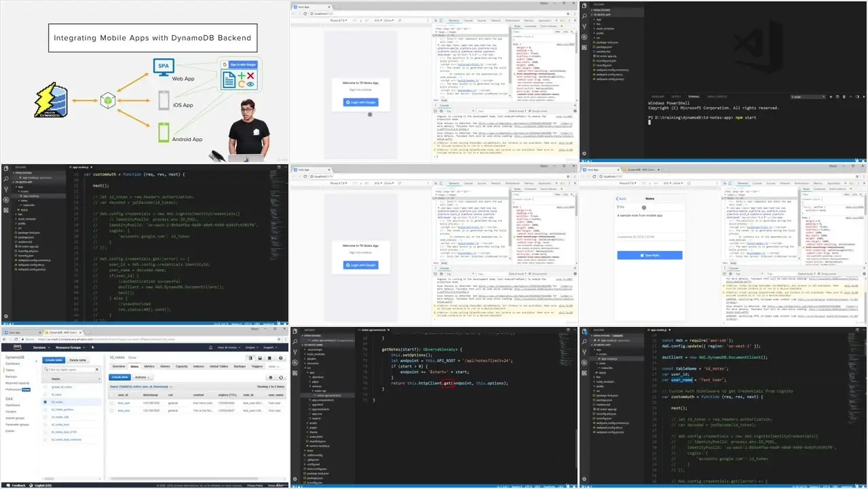Switch to the Metrics tab for td_notes

151,366
